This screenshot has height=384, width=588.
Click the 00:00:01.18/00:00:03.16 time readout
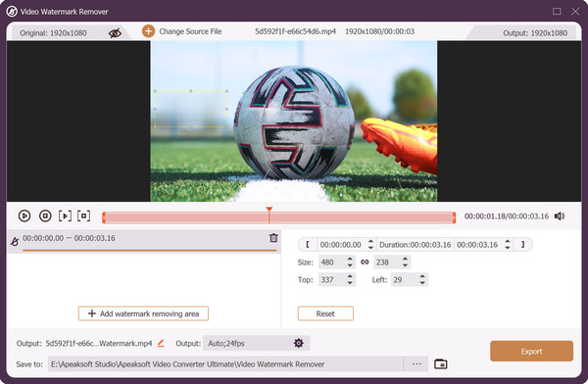[507, 216]
